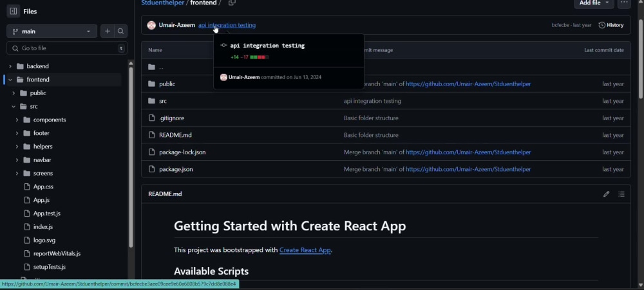Image resolution: width=644 pixels, height=290 pixels.
Task: Open screens folder in file tree
Action: coord(43,173)
